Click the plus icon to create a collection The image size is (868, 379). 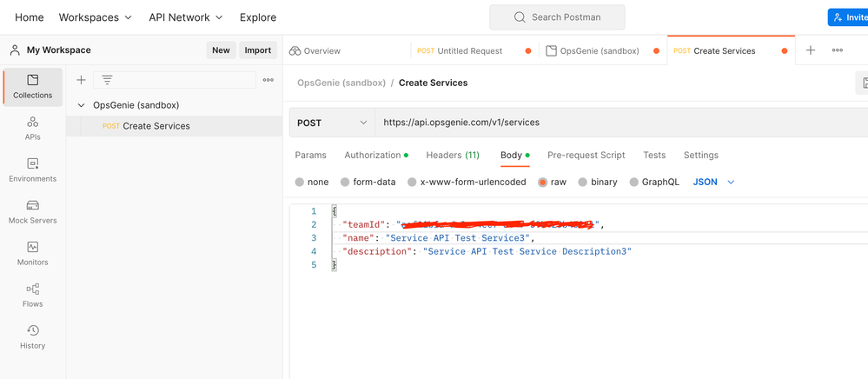click(81, 80)
